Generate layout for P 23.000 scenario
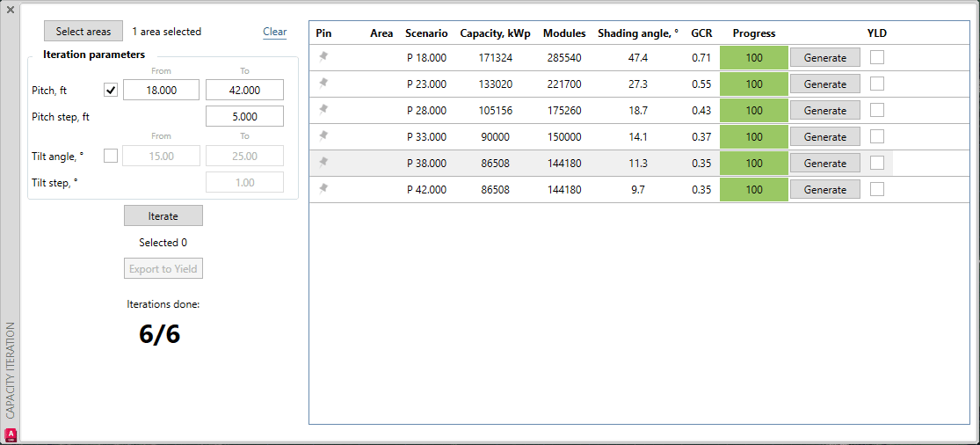This screenshot has height=445, width=980. [x=824, y=84]
